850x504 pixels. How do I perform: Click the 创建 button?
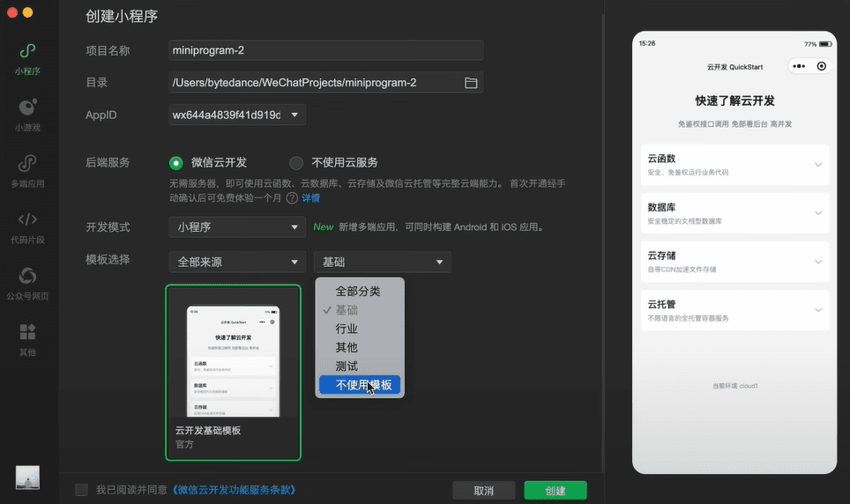[555, 491]
